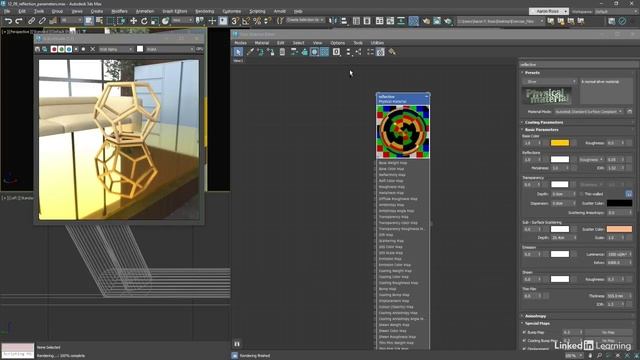Open the Workspaces Default dropdown
The height and width of the screenshot is (360, 640).
[x=615, y=11]
